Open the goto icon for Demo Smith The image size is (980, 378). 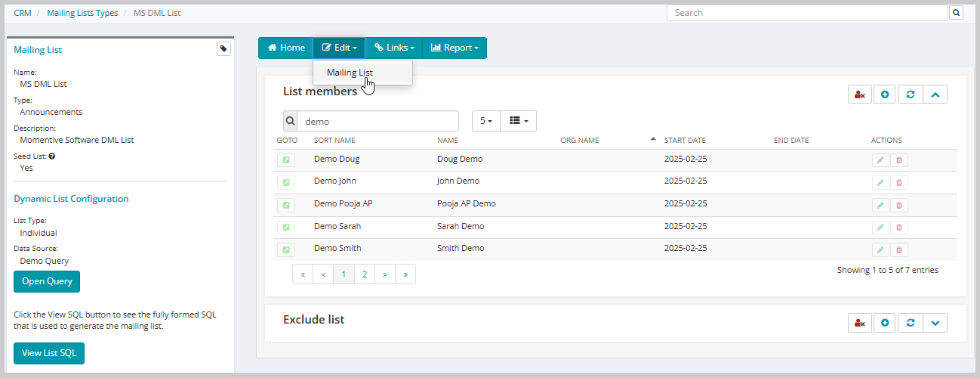point(286,249)
